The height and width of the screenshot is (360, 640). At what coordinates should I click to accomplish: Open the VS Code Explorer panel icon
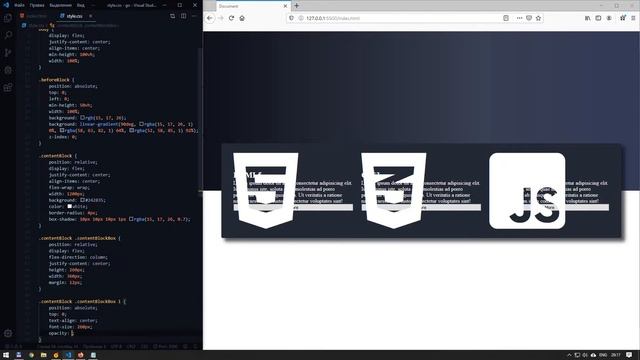click(8, 18)
